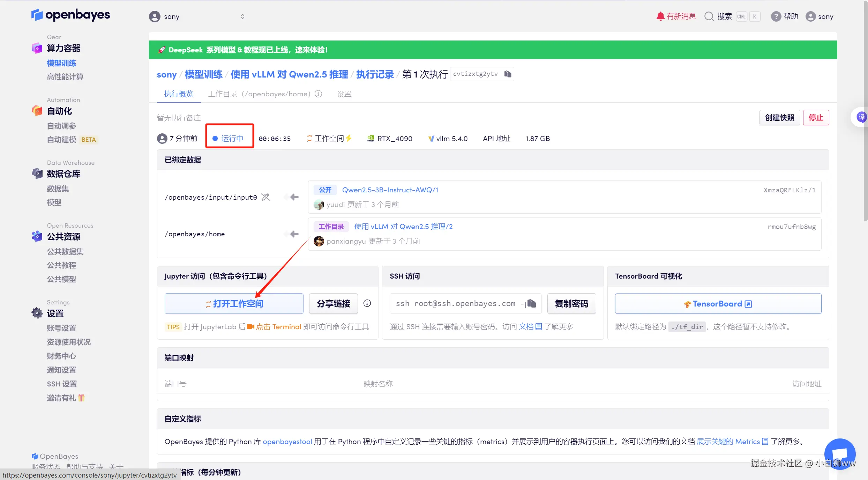Click the help question mark icon
Viewport: 868px width, 480px height.
point(776,16)
